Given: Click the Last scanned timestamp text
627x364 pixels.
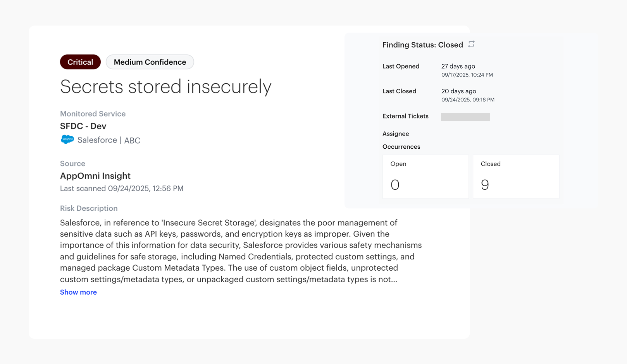Looking at the screenshot, I should pyautogui.click(x=122, y=189).
